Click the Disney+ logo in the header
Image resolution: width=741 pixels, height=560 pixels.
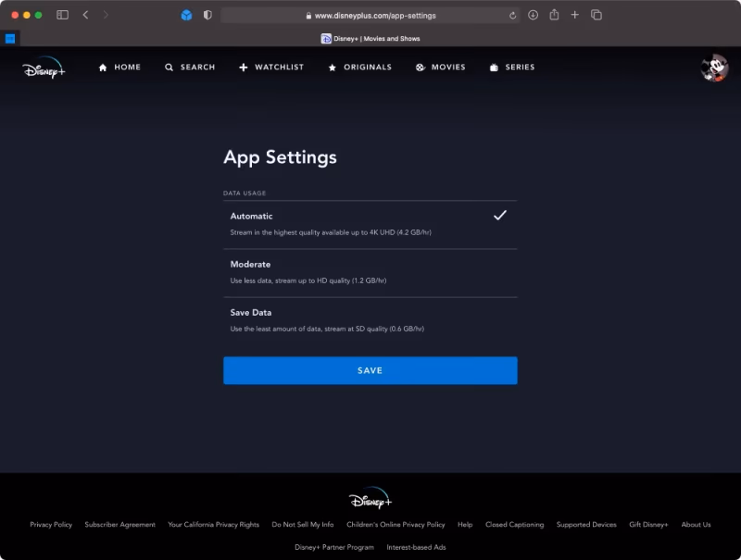click(x=44, y=67)
